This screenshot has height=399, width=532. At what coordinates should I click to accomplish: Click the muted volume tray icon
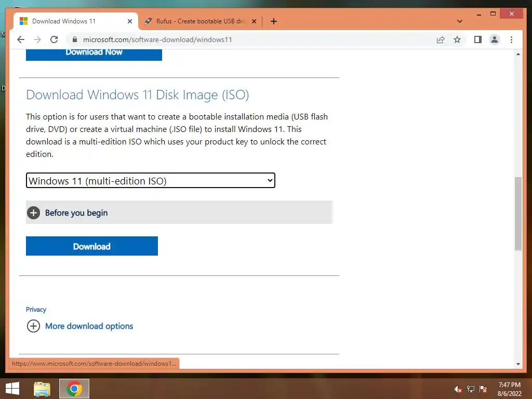(458, 389)
